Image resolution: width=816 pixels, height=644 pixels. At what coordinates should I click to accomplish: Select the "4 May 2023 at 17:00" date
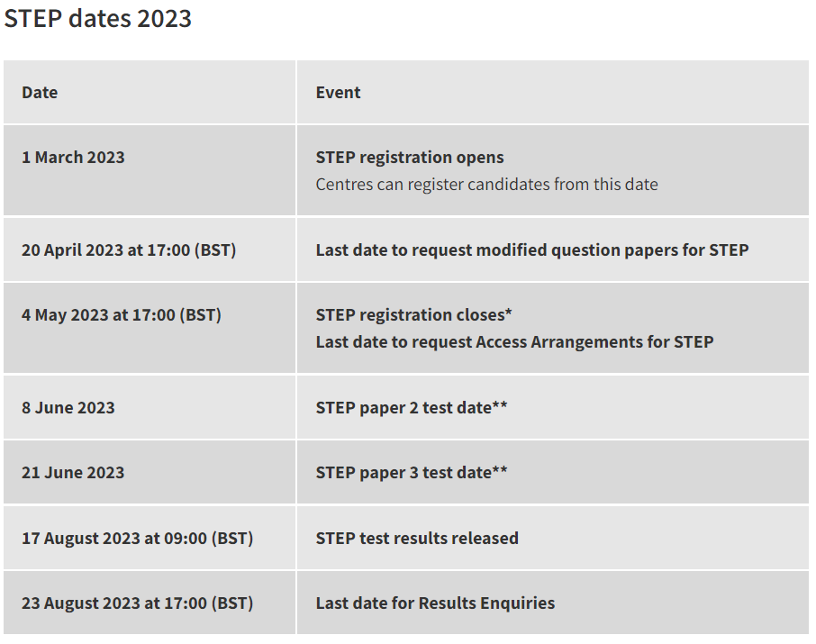click(x=122, y=315)
